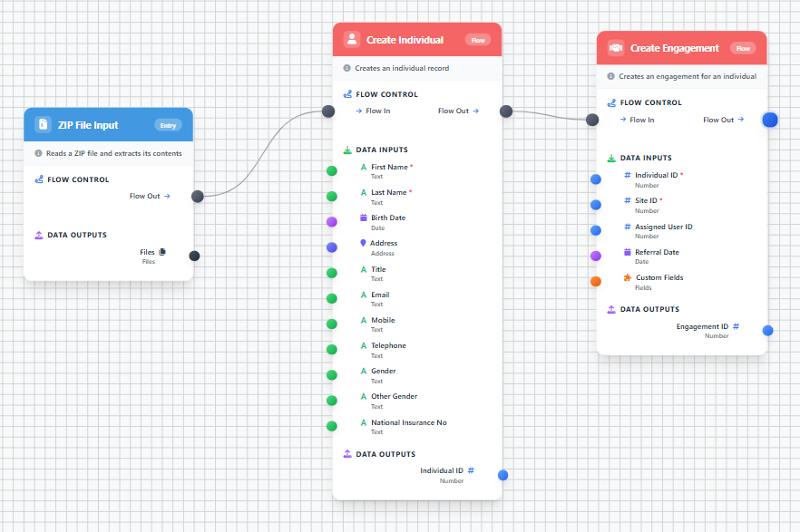The image size is (800, 532).
Task: Select the Flow badge on Create Individual
Action: coord(477,40)
